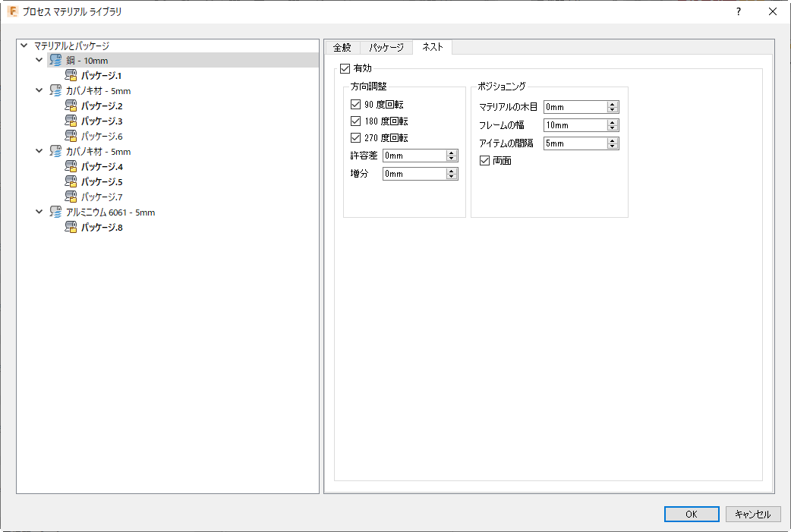The width and height of the screenshot is (791, 532).
Task: Confirm with the OK button
Action: click(x=692, y=514)
